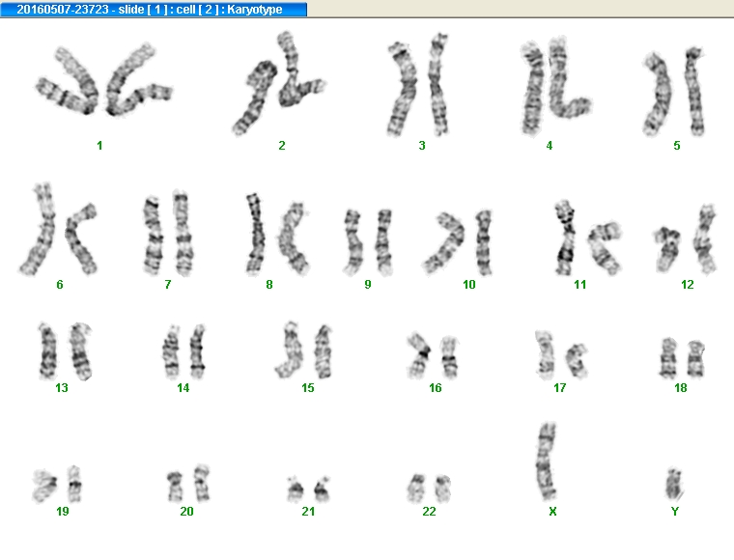Click the chromosome 15 pair image

click(x=304, y=350)
